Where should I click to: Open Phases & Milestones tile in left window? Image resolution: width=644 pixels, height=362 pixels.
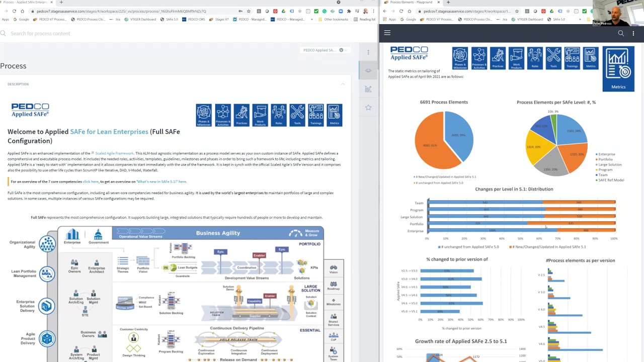204,115
